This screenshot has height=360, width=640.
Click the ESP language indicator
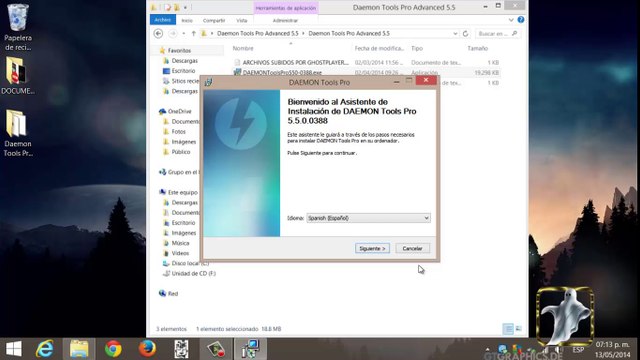click(x=578, y=350)
